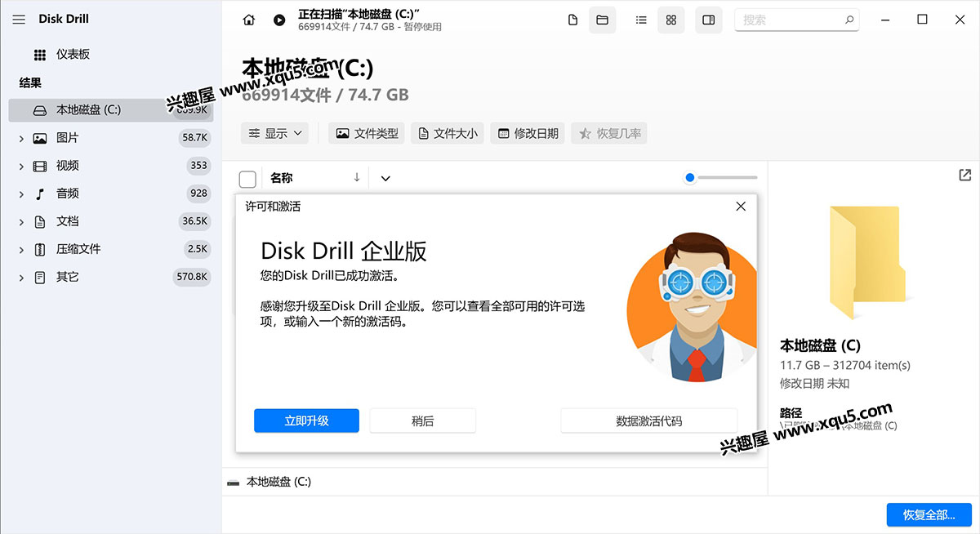Click the 恢复全部 button

pos(929,515)
